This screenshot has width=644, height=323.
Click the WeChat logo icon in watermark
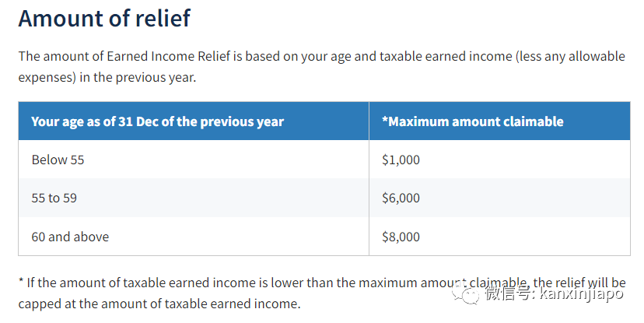(x=465, y=294)
